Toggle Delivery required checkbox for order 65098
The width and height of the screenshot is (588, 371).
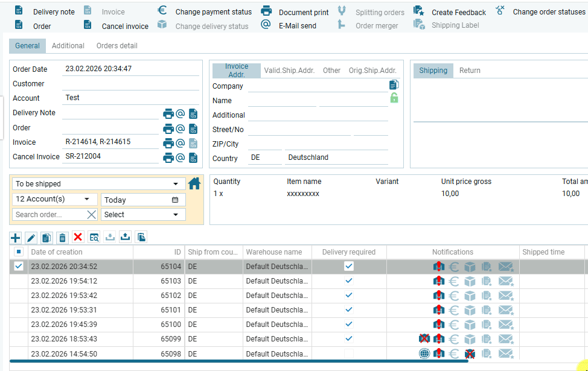349,354
